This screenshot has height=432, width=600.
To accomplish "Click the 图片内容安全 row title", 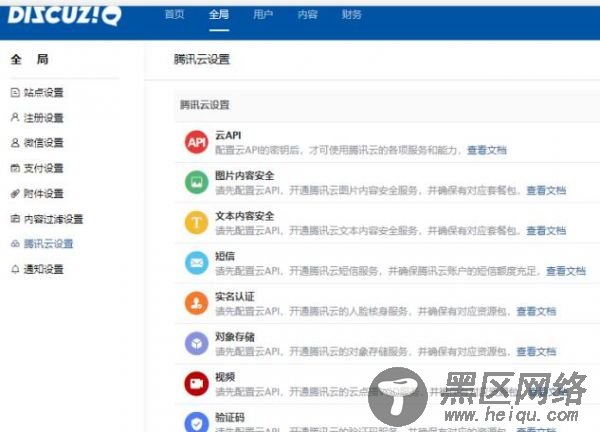I will [x=245, y=176].
